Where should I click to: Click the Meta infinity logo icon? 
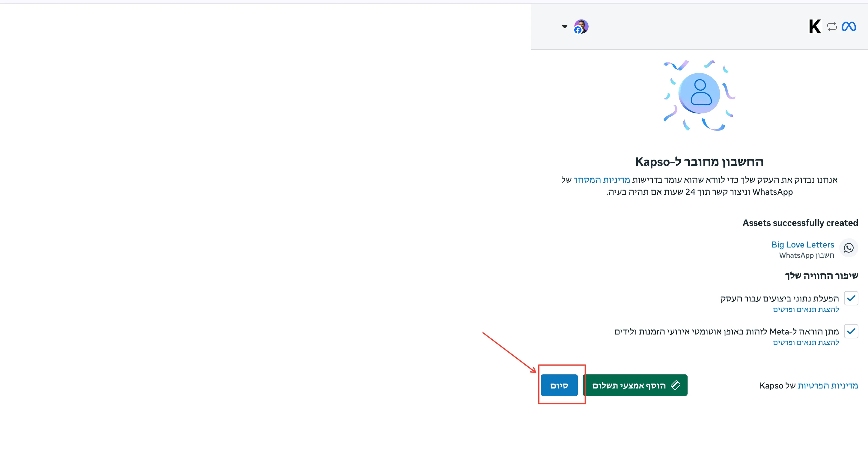[x=849, y=26]
